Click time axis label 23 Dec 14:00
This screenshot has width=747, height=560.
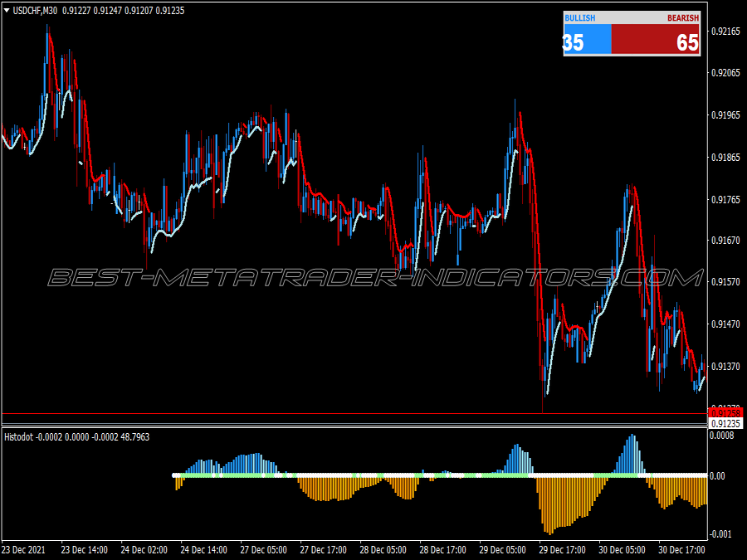click(x=85, y=550)
